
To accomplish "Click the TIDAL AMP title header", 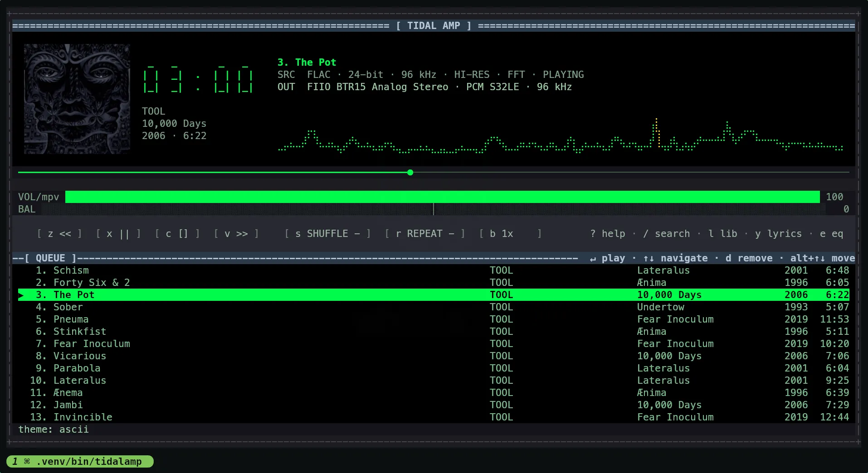I will click(x=434, y=26).
